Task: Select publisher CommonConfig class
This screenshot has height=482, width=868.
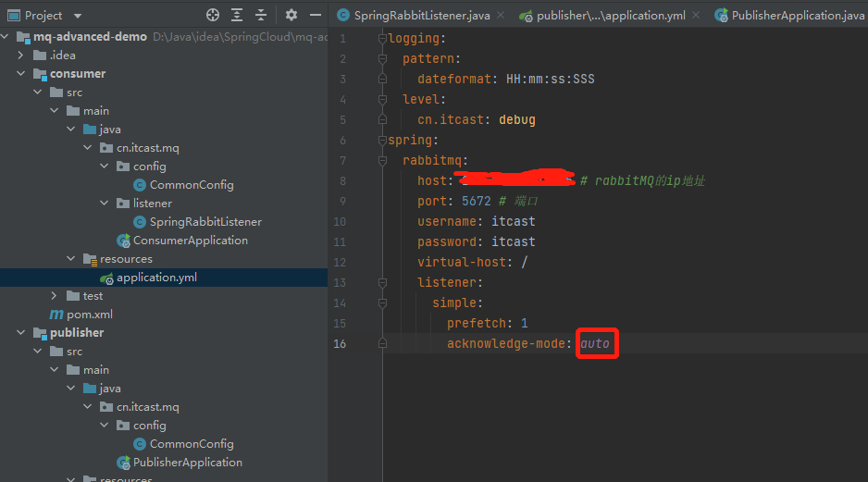Action: click(x=192, y=444)
